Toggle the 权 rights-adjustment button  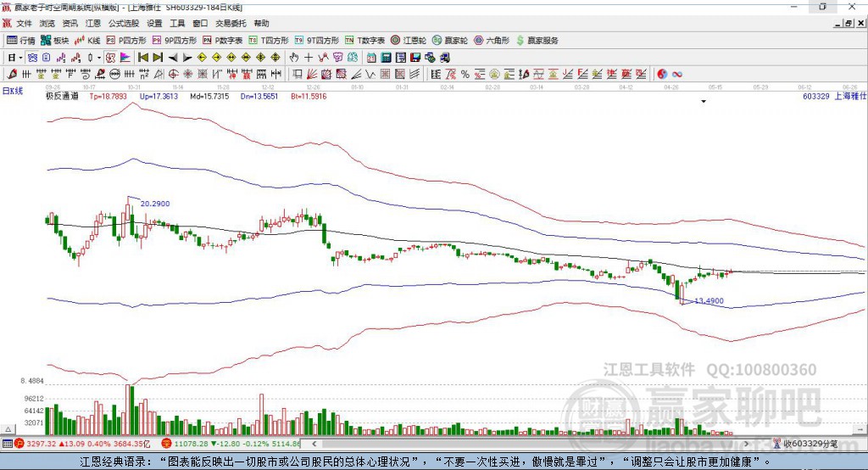(111, 58)
